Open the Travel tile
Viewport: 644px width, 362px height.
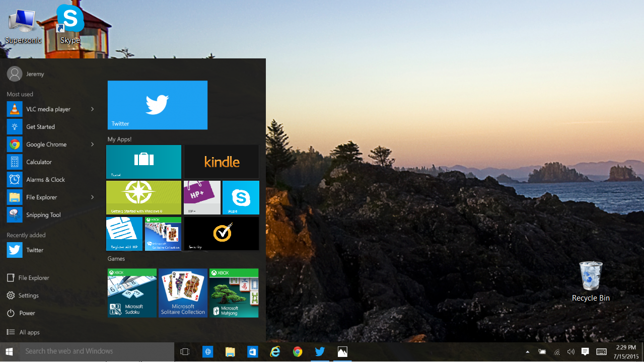144,162
